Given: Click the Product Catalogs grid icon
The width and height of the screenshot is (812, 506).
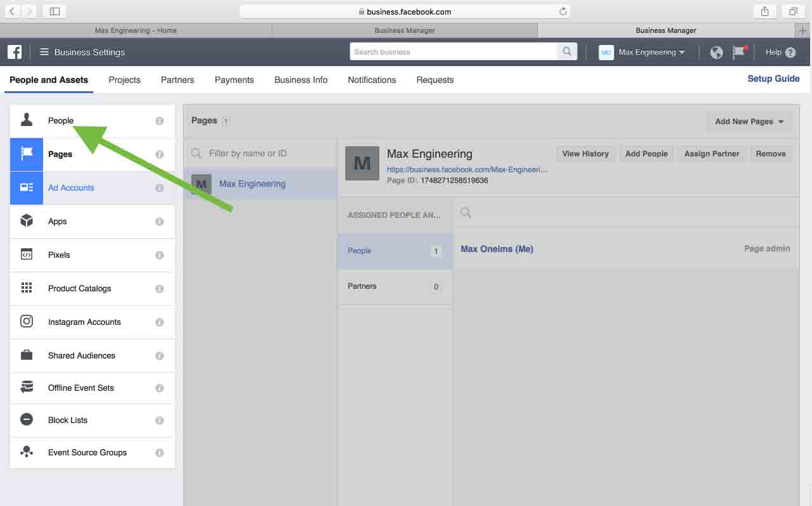Looking at the screenshot, I should (x=27, y=288).
